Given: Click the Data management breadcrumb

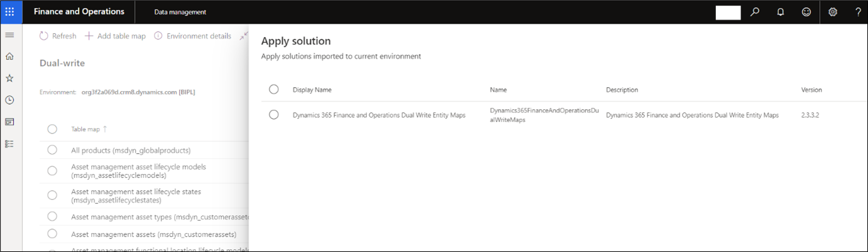Looking at the screenshot, I should pyautogui.click(x=180, y=12).
